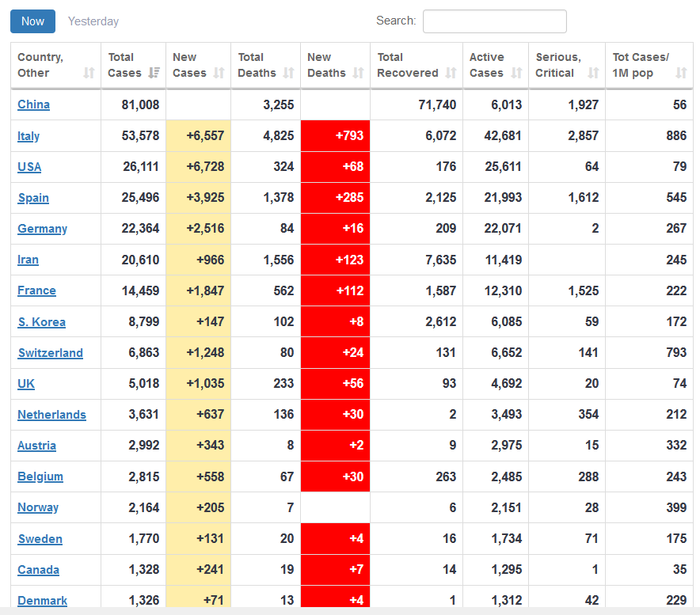
Task: Sort Active Cases using its sort icon
Action: (x=516, y=73)
